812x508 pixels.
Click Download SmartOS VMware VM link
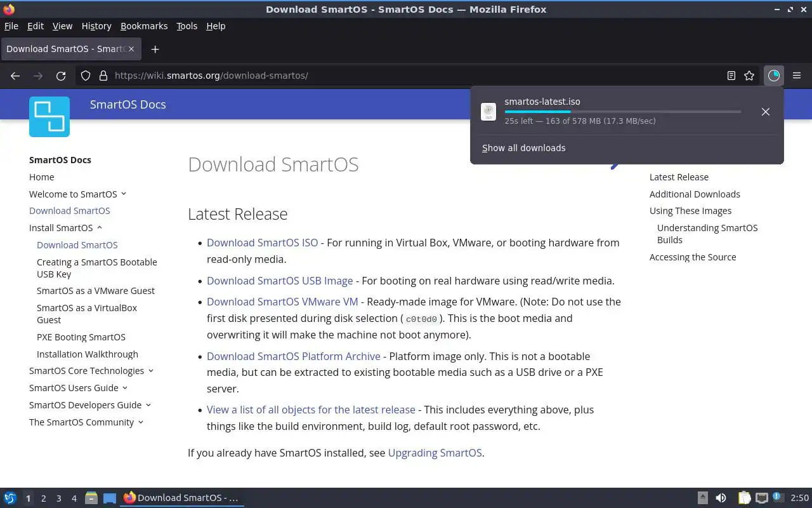click(x=282, y=302)
